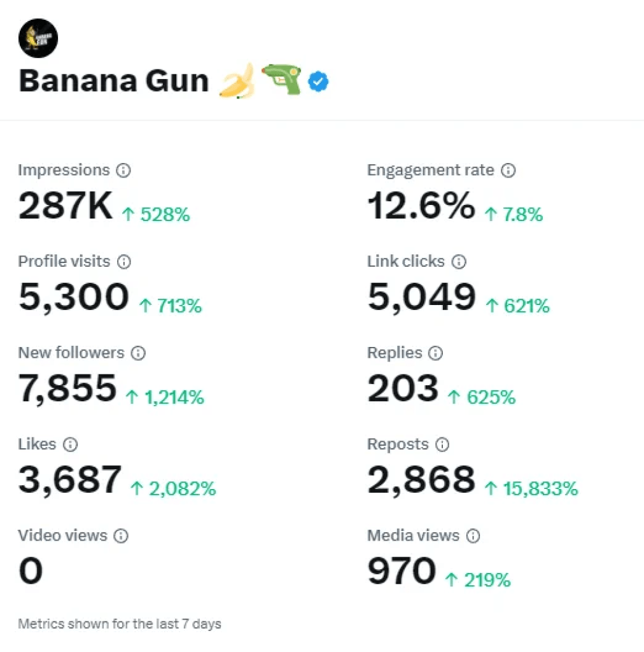This screenshot has height=652, width=644.
Task: Select the 7,855 new followers count
Action: click(67, 388)
